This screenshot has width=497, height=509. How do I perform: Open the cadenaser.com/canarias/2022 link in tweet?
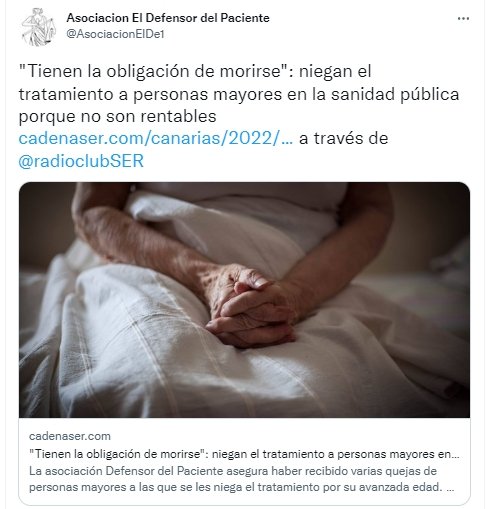point(155,138)
